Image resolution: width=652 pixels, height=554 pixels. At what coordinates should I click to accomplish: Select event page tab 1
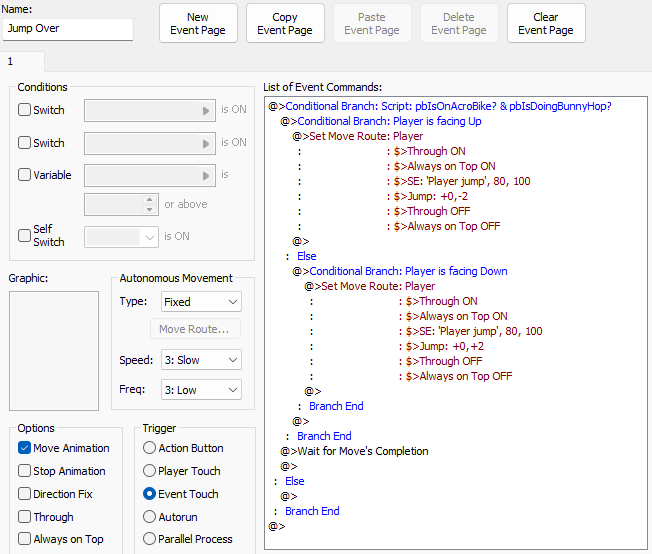coord(22,62)
